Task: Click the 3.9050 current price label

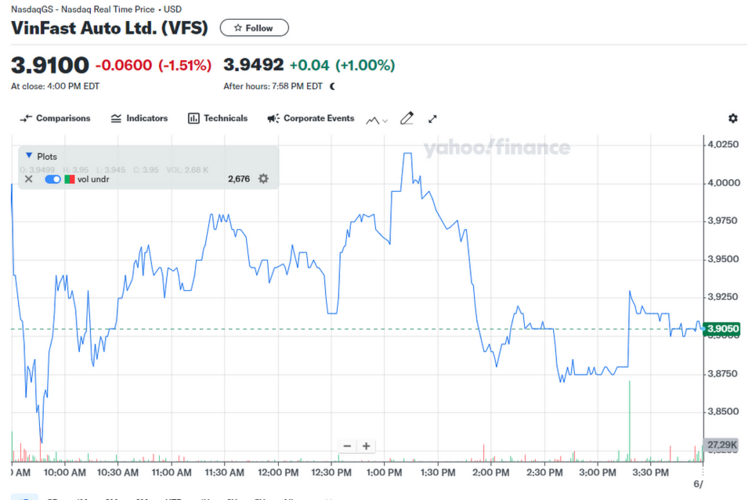Action: (x=721, y=328)
